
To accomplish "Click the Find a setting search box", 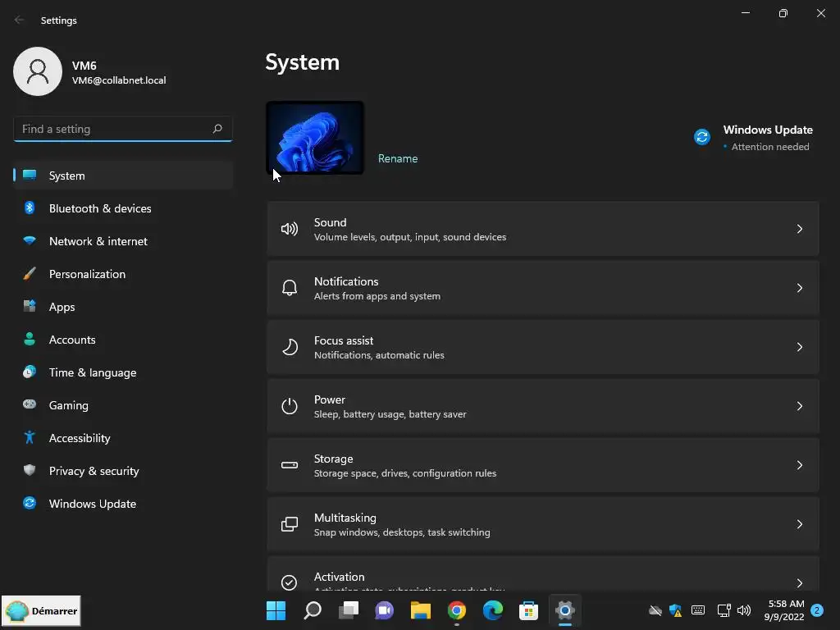I will pos(123,129).
